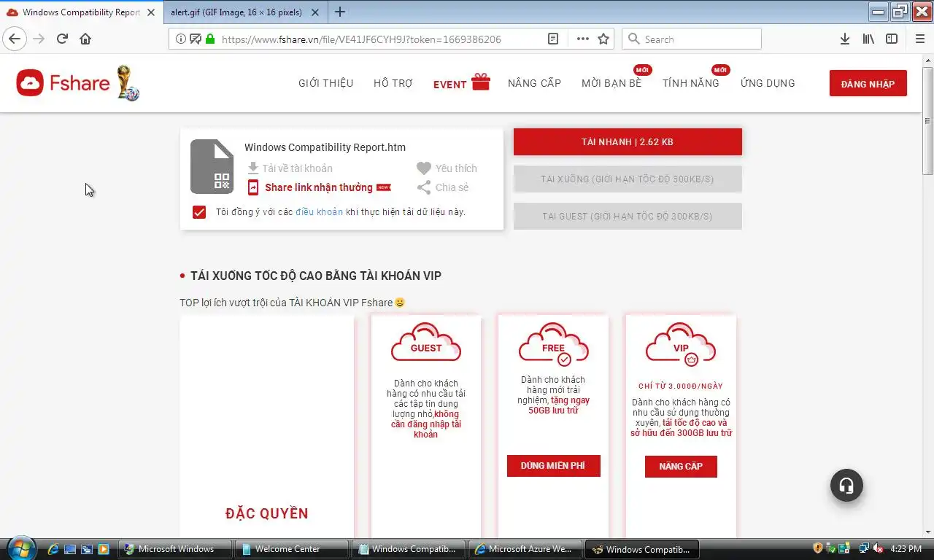934x560 pixels.
Task: Open the điều khoản terms link
Action: pos(319,212)
